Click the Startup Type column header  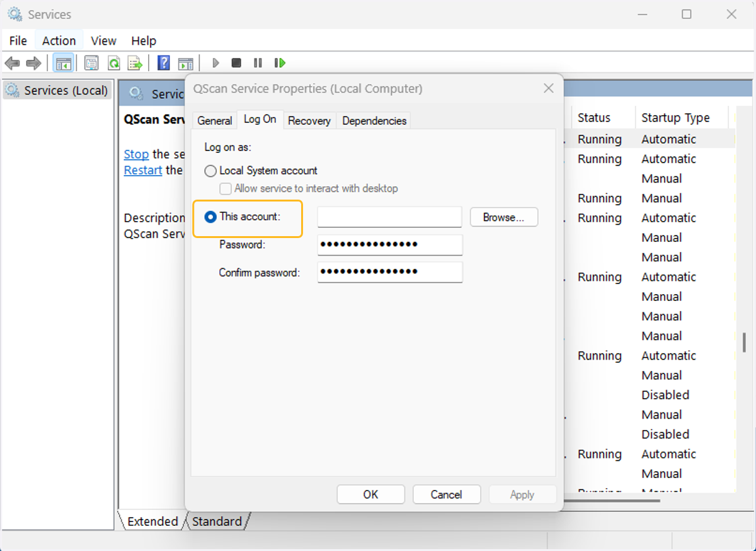[675, 118]
